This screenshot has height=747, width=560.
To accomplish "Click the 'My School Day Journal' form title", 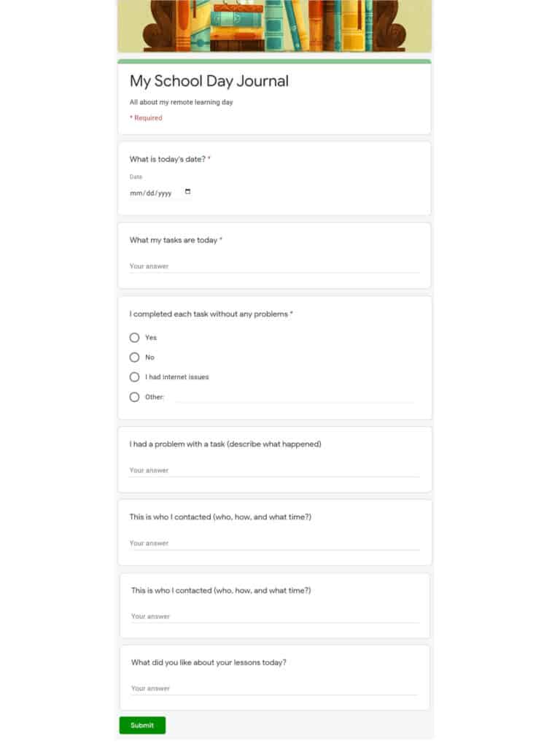I will (x=209, y=81).
